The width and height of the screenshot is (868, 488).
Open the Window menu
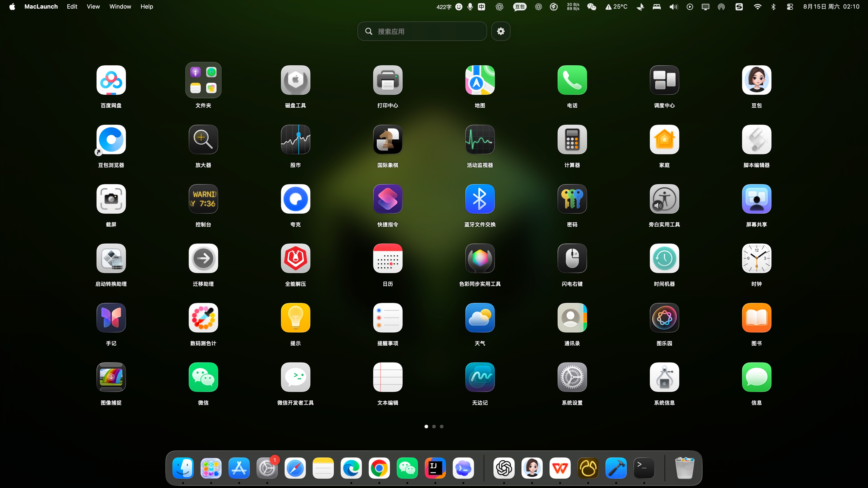click(x=120, y=7)
